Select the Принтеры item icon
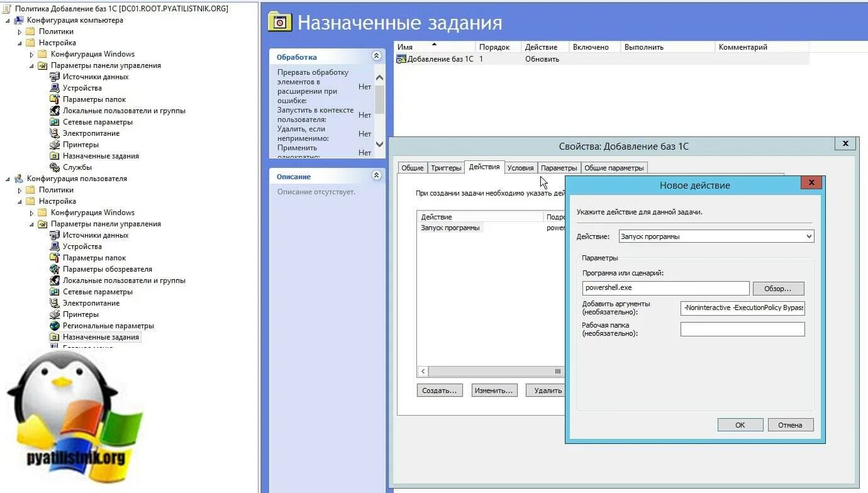The width and height of the screenshot is (868, 493). 55,144
